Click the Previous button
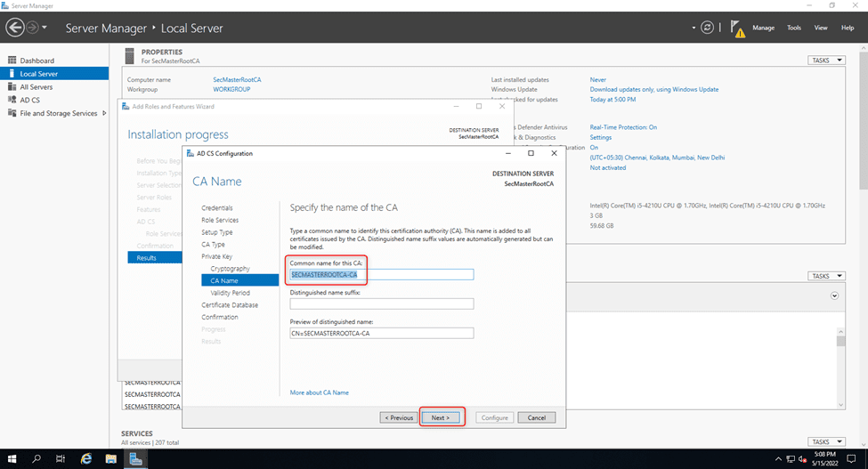Screen dimensions: 868x469 399,417
